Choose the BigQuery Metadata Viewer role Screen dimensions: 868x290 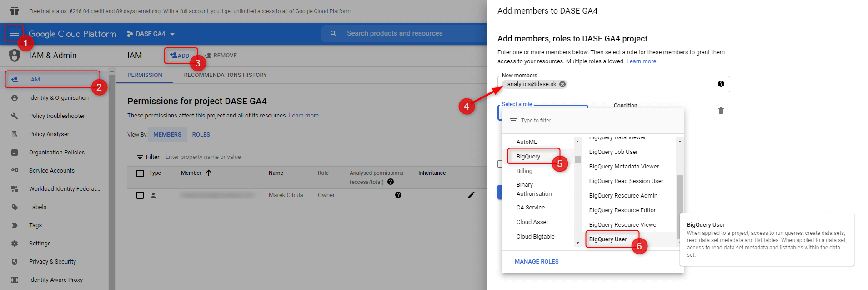click(x=624, y=167)
